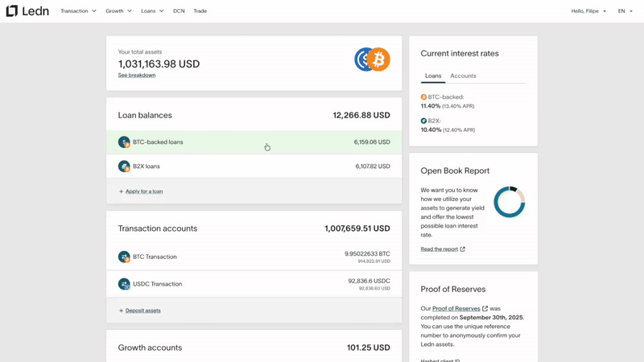This screenshot has width=644, height=362.
Task: Switch to the Accounts interest rates tab
Action: pyautogui.click(x=463, y=76)
